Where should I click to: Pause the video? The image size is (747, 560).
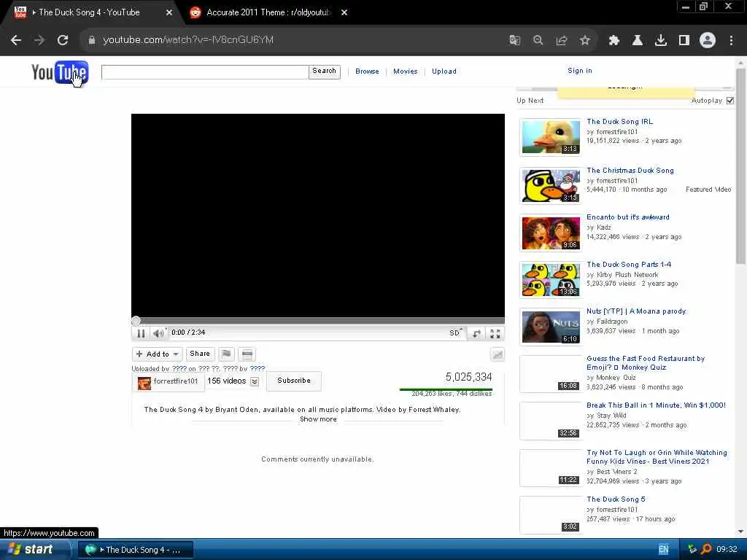coord(141,333)
